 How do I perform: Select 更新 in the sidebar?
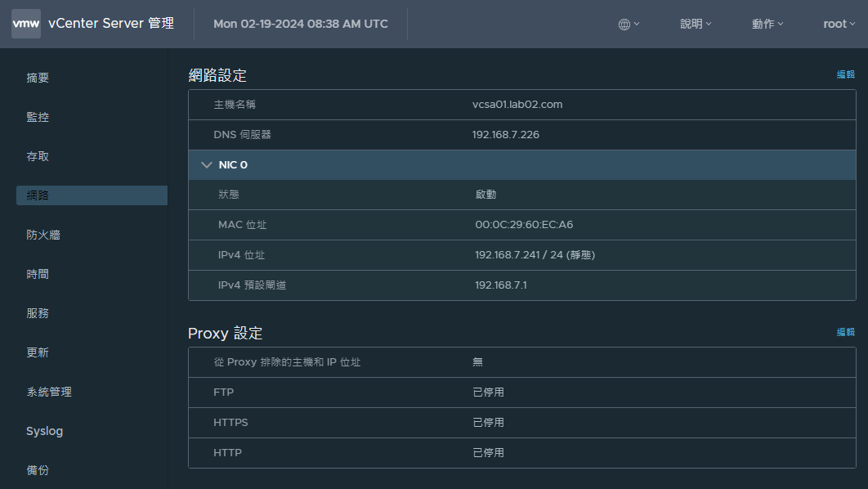(x=38, y=352)
